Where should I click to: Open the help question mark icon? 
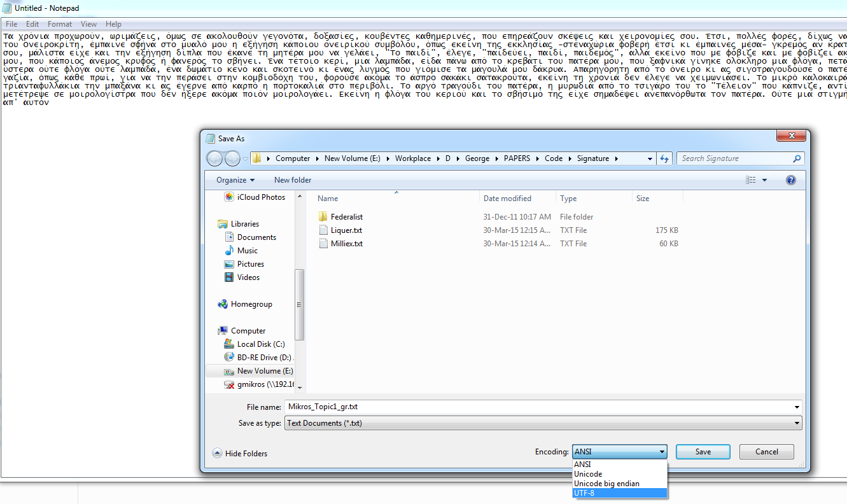click(x=791, y=180)
